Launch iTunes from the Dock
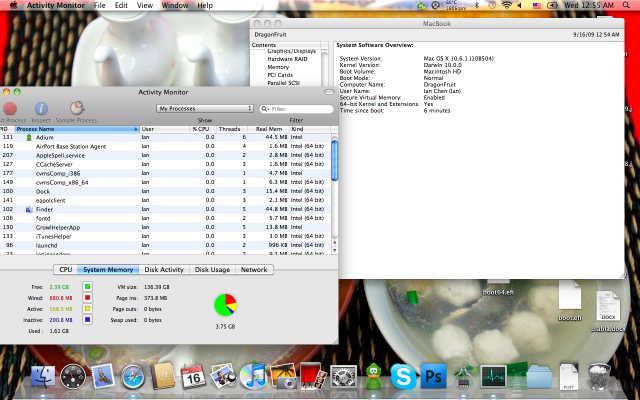 click(x=253, y=376)
